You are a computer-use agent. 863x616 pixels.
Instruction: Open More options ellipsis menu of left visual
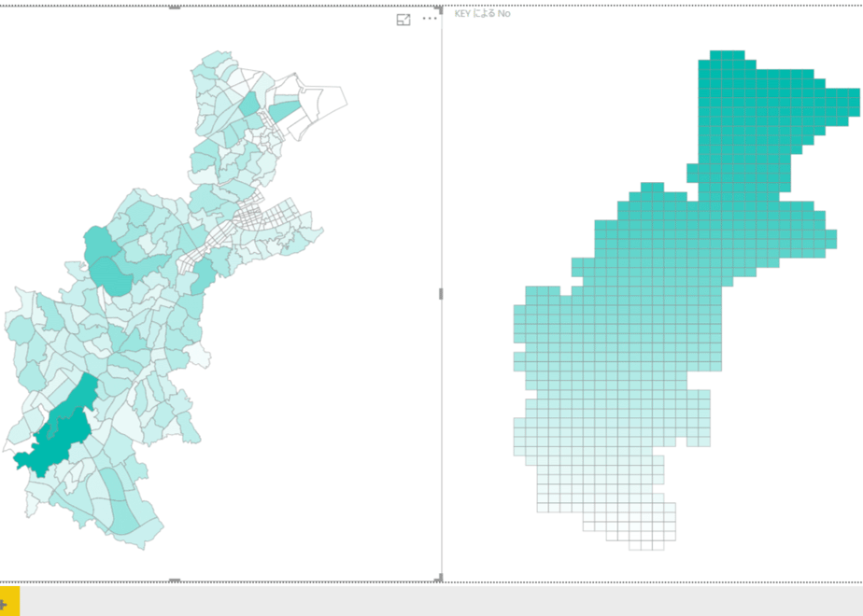point(430,19)
